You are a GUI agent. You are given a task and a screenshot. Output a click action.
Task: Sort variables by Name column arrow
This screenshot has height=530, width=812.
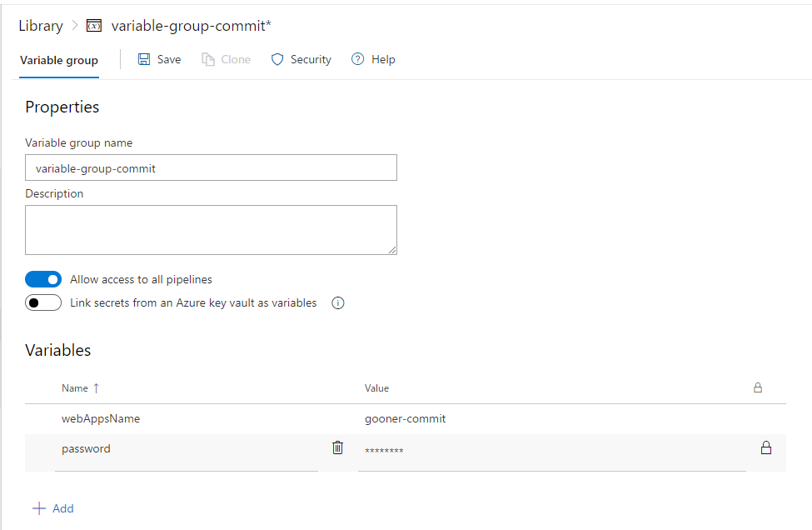96,388
